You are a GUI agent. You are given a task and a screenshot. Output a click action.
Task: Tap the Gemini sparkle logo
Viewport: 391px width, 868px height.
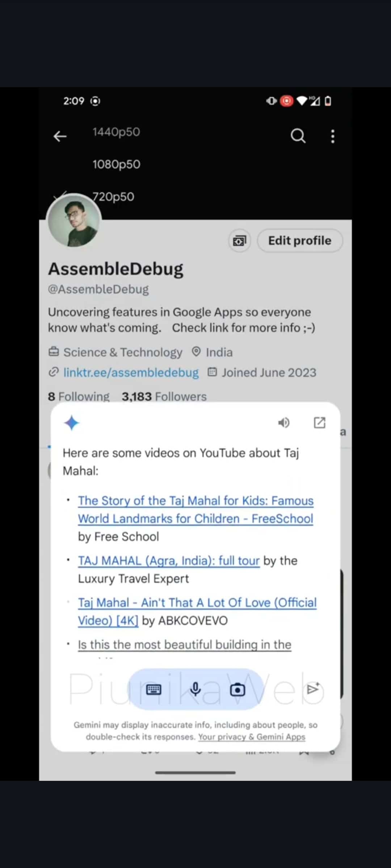click(71, 423)
